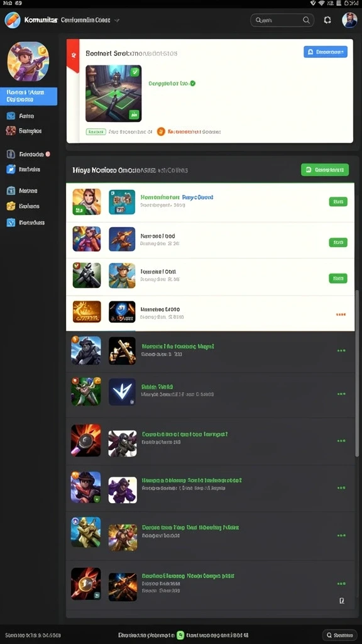Image resolution: width=362 pixels, height=644 pixels.
Task: Open the notifications icon in top bar
Action: pos(327,19)
